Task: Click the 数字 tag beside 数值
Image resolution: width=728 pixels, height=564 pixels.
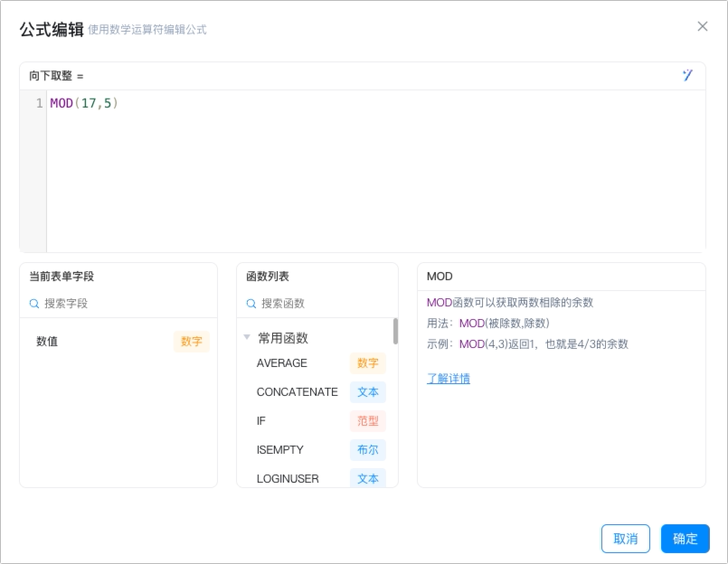Action: pyautogui.click(x=192, y=342)
